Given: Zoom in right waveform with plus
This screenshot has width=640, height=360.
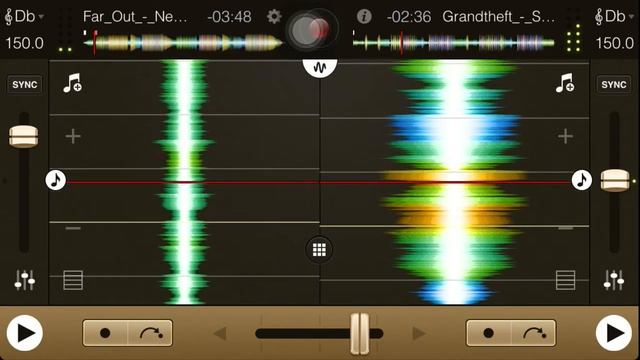Looking at the screenshot, I should coord(565,136).
